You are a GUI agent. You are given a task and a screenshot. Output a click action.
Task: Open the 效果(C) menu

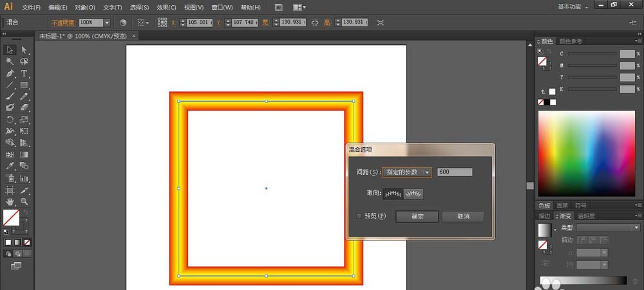tap(166, 8)
